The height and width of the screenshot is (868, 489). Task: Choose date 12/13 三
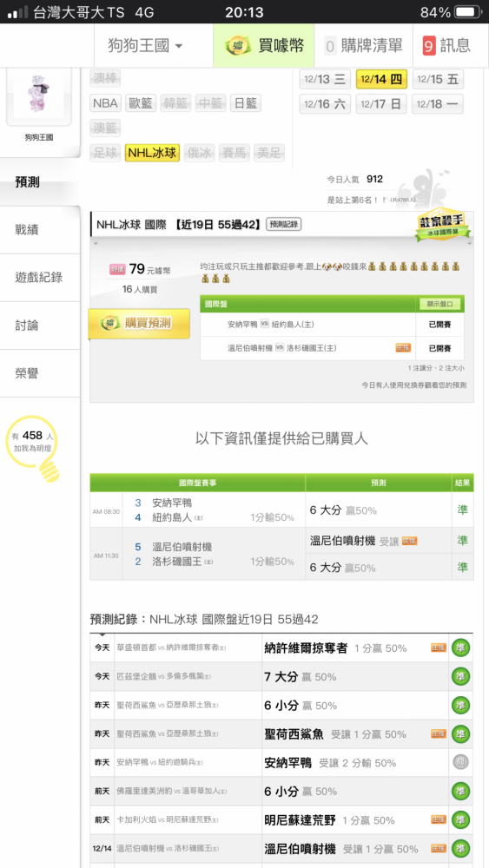pyautogui.click(x=325, y=79)
